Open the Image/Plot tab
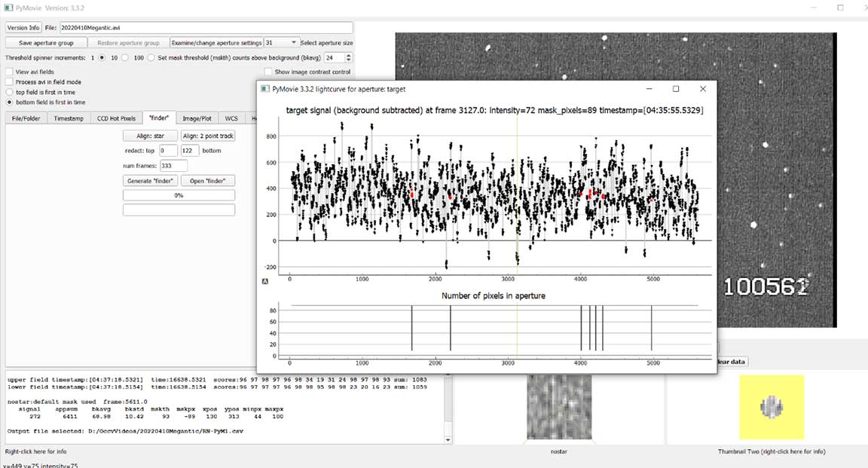Viewport: 868px width, 468px height. (x=197, y=118)
